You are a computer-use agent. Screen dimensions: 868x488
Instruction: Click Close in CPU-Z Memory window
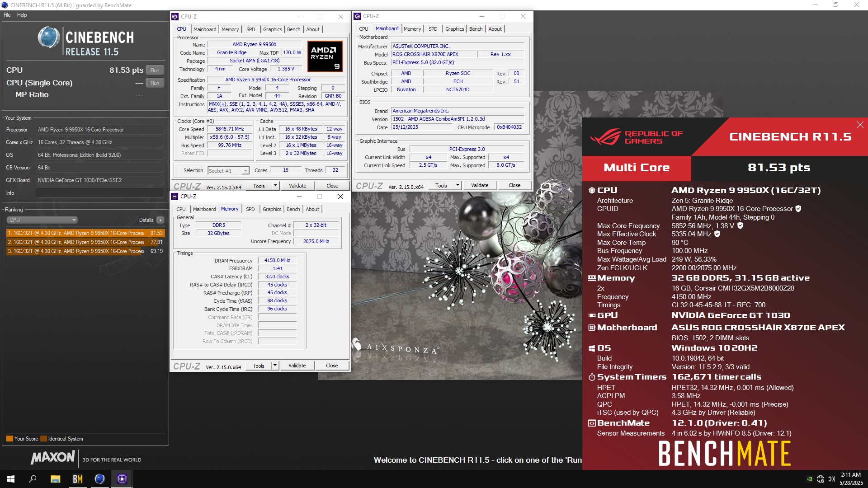click(x=332, y=366)
